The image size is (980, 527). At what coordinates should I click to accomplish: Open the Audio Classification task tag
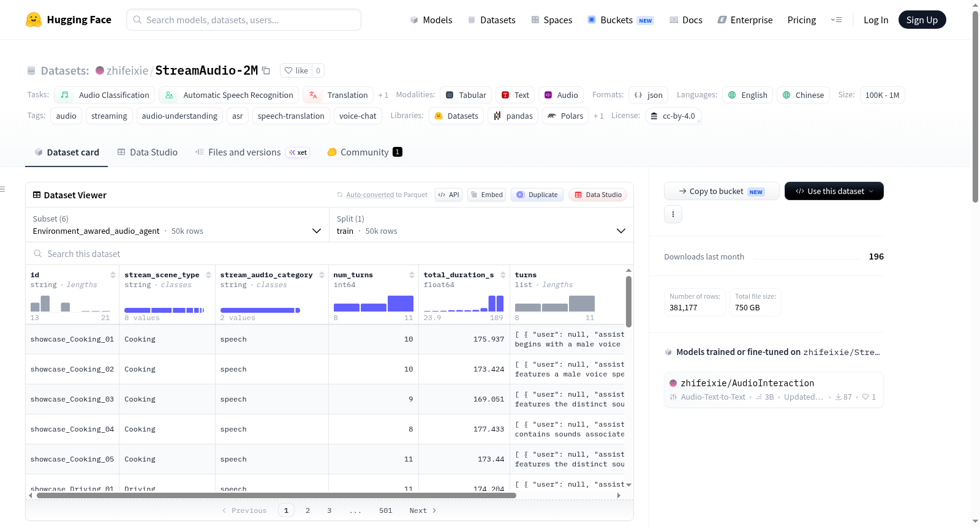[104, 95]
